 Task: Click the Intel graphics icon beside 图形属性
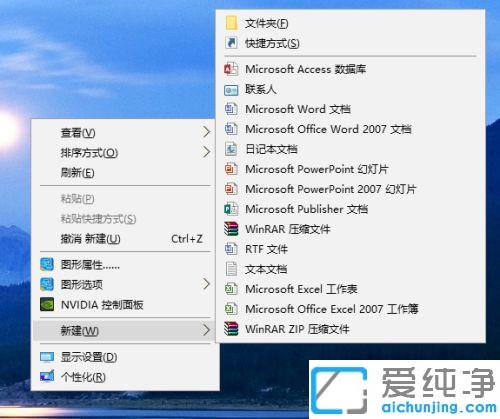coord(47,265)
